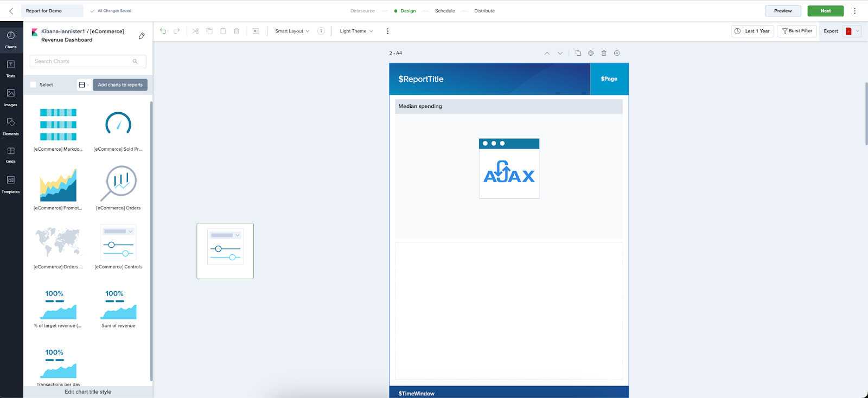Click the Search Charts input field
Viewport: 868px width, 398px height.
(x=88, y=61)
